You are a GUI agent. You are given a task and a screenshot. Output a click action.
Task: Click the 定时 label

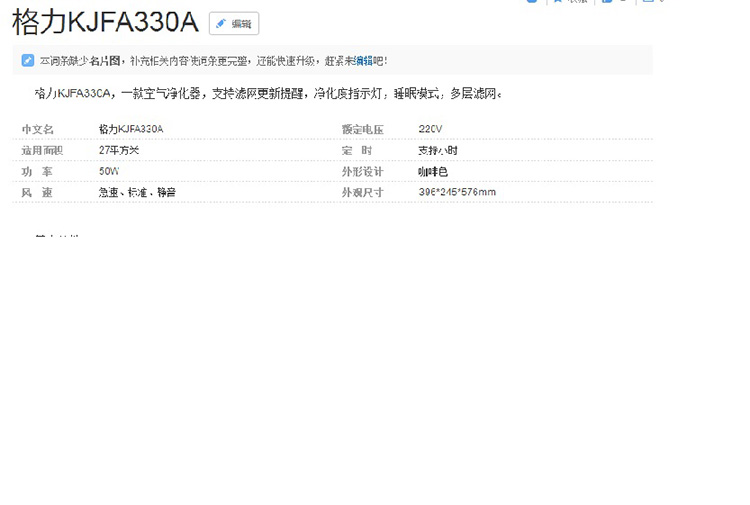pyautogui.click(x=357, y=150)
